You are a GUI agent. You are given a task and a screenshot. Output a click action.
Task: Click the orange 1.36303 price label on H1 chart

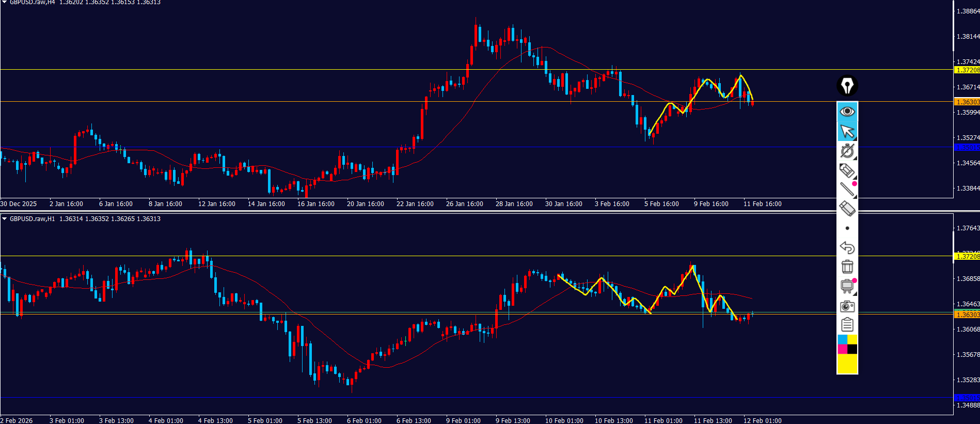967,315
